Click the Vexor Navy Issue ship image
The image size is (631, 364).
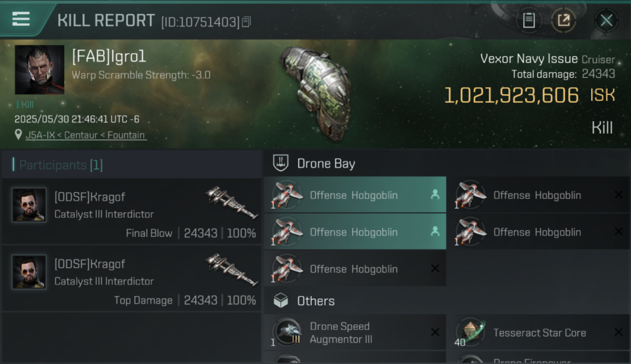point(315,93)
